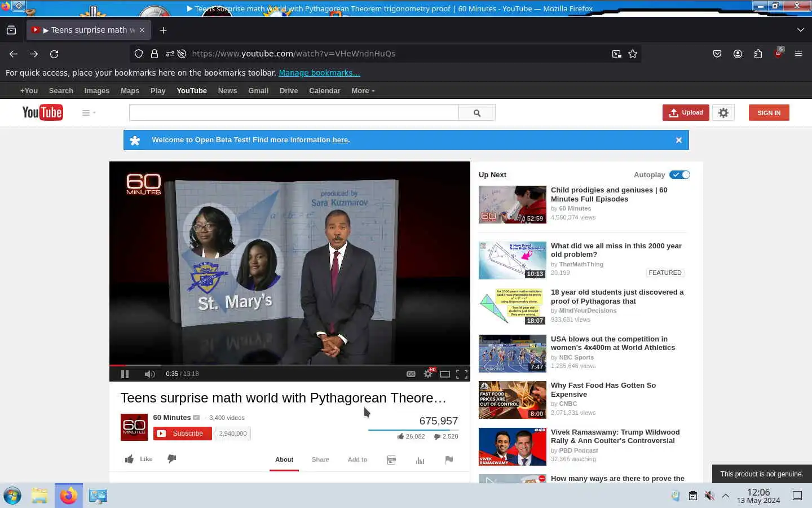The width and height of the screenshot is (812, 508).
Task: Open Gmail from the Google bar
Action: [x=258, y=90]
